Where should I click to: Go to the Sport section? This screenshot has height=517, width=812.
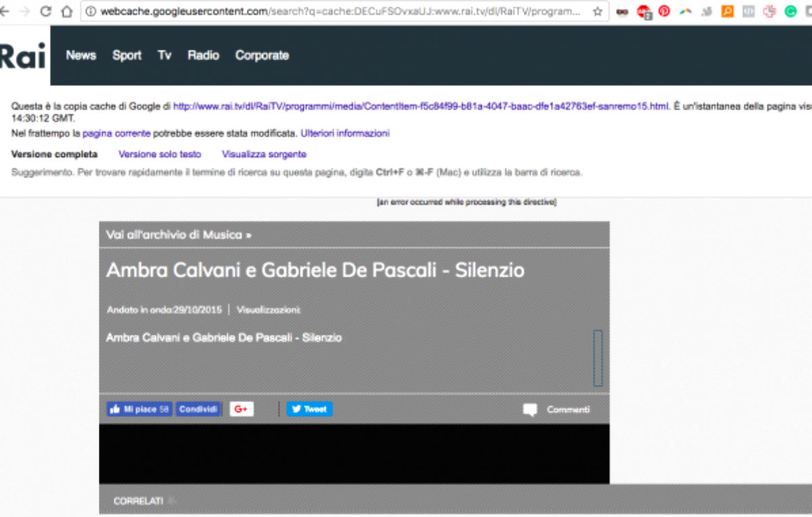[x=127, y=55]
